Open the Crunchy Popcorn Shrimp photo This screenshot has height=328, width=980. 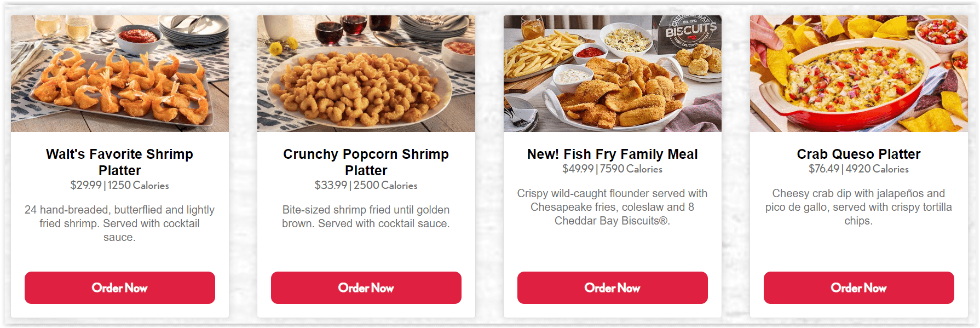366,73
